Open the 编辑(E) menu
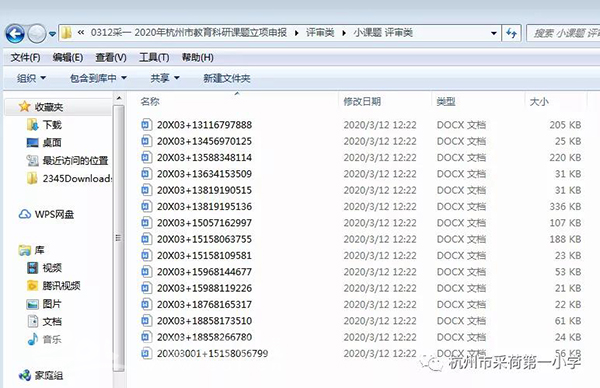The height and width of the screenshot is (388, 600). pos(68,58)
